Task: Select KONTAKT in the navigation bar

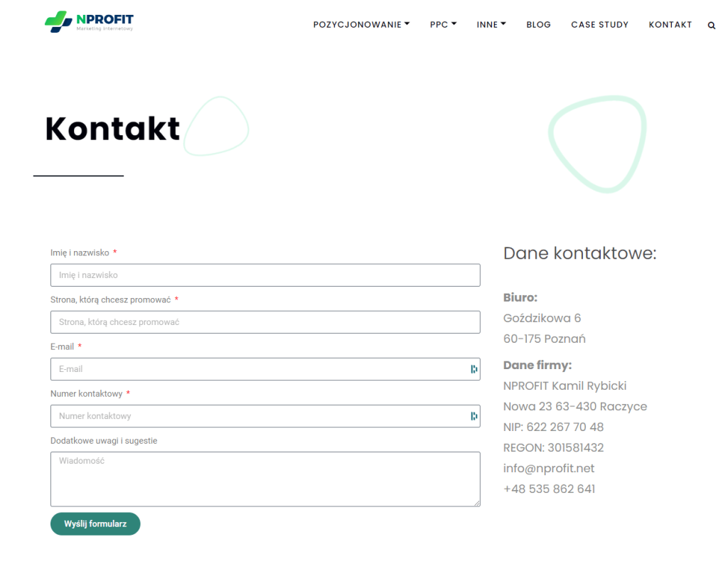Action: point(670,24)
